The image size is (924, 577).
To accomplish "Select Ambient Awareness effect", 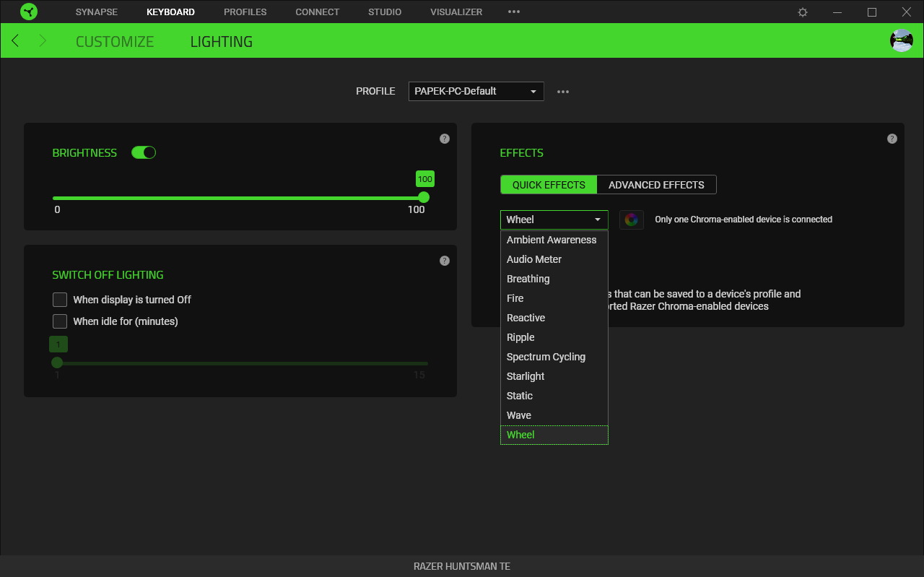I will point(554,240).
